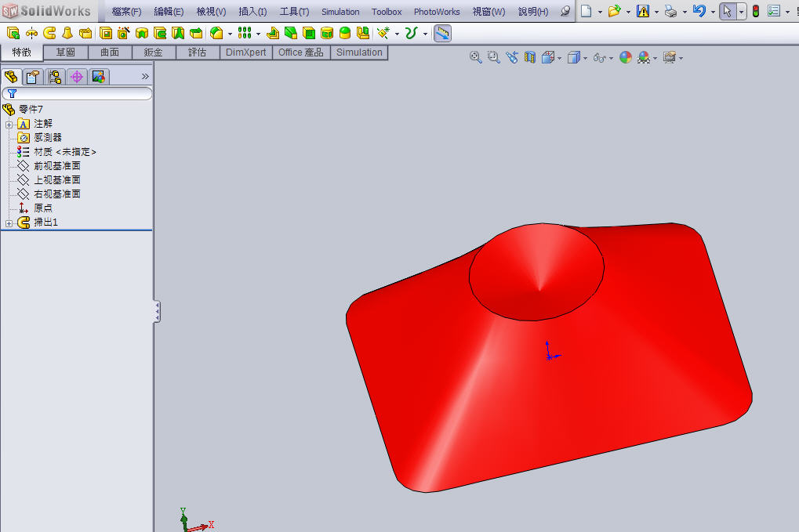This screenshot has height=532, width=799.
Task: Switch to the DimXpert tab
Action: click(245, 52)
